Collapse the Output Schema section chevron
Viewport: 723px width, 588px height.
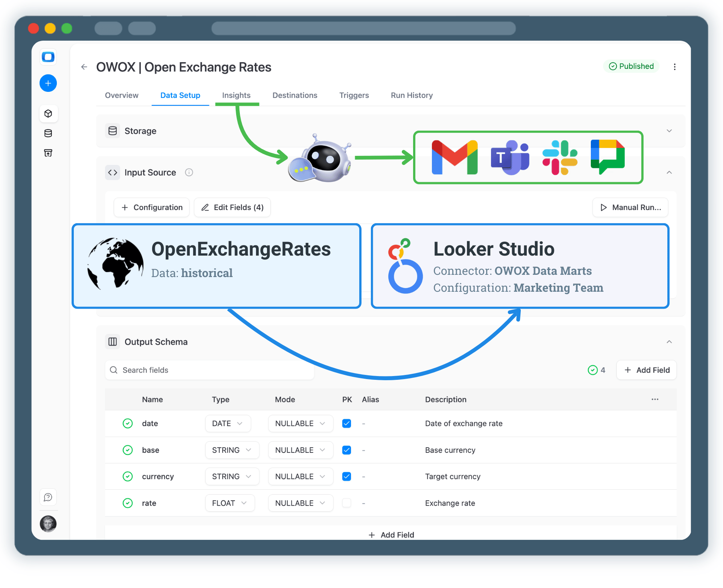(669, 342)
